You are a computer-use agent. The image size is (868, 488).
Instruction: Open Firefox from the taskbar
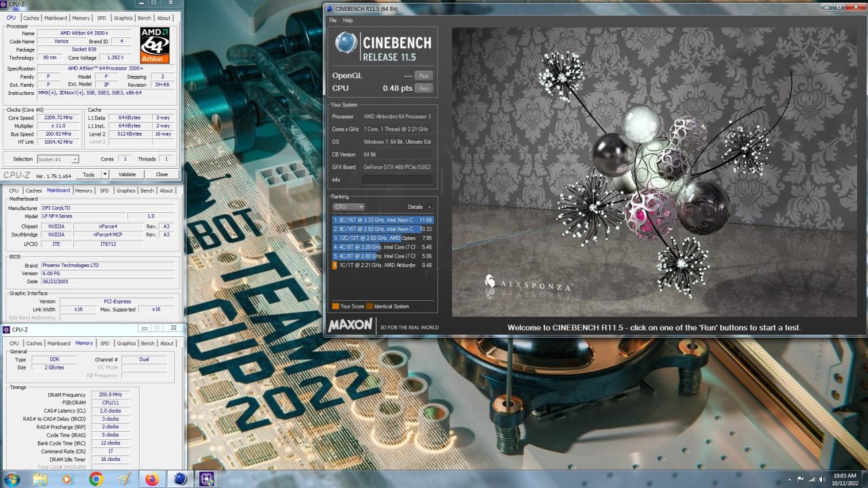[151, 479]
